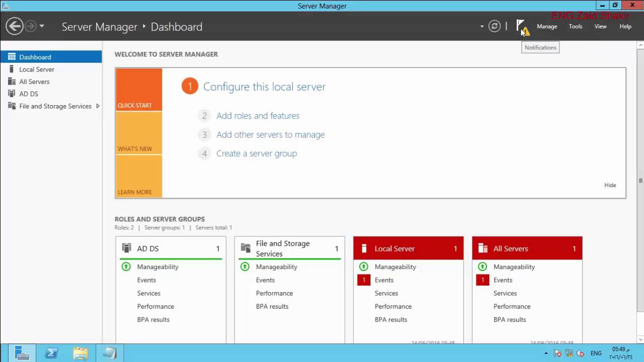Image resolution: width=644 pixels, height=362 pixels.
Task: Click All Servers tile icon
Action: (483, 248)
